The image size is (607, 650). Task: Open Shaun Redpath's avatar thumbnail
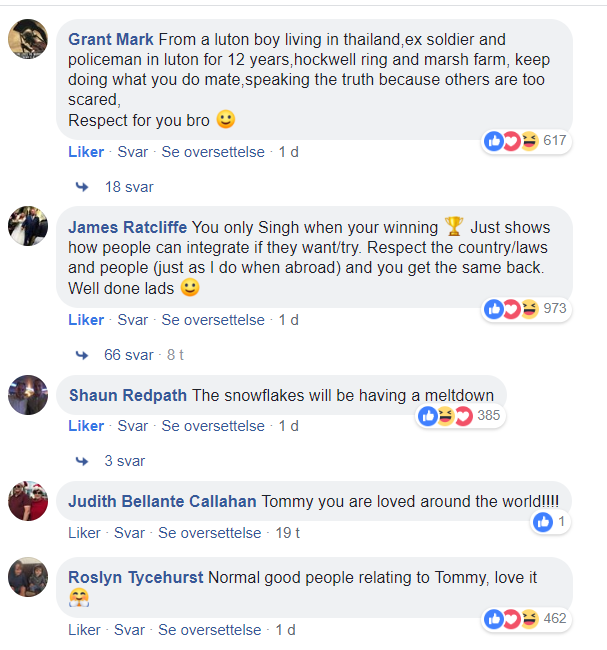coord(28,395)
